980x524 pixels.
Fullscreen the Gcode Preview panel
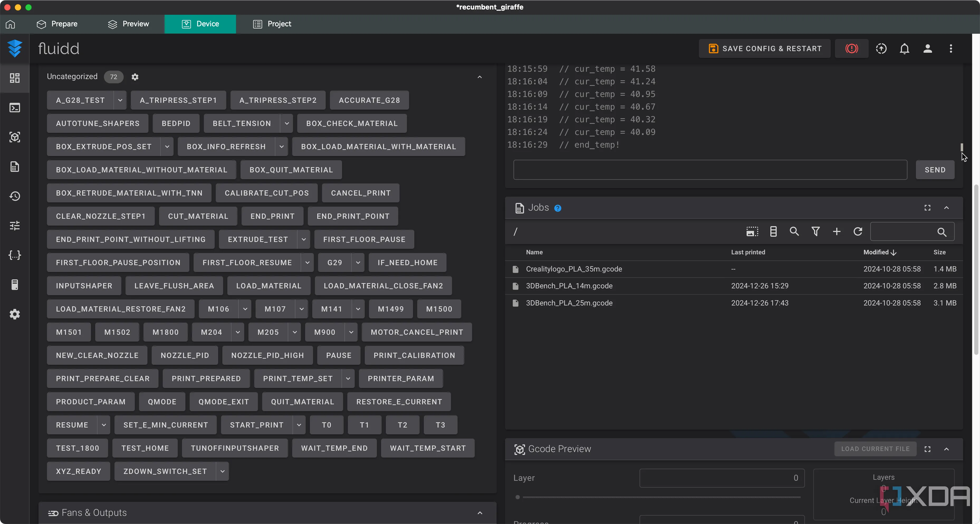pos(927,449)
